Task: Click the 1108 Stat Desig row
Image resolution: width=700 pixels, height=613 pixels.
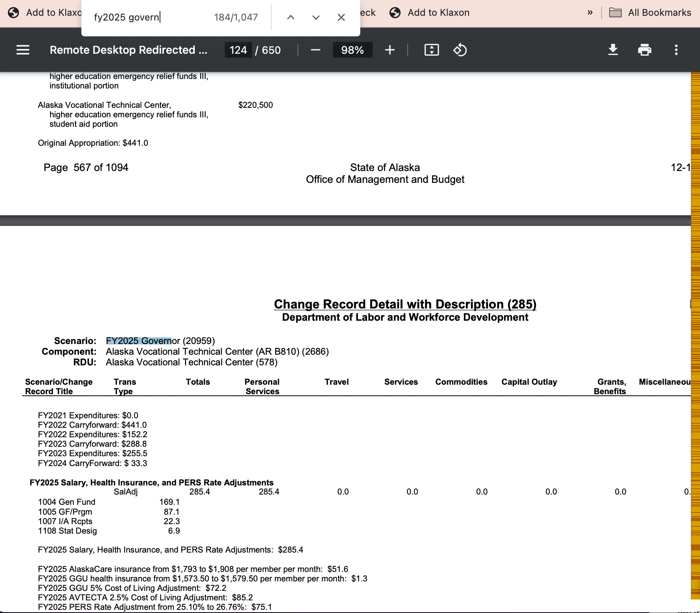Action: click(109, 531)
